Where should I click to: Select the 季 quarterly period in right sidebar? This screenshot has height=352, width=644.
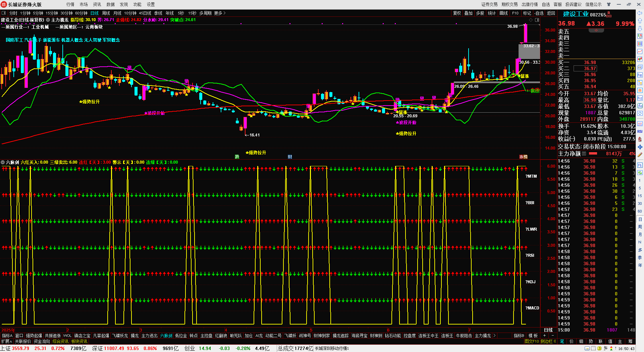point(640,258)
